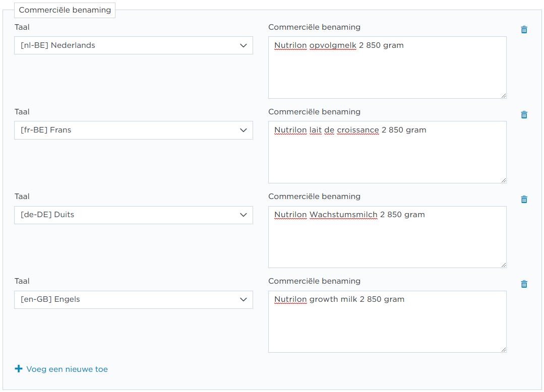Viewport: 544px width, 392px height.
Task: Delete the Engels commercial name row
Action: (524, 284)
